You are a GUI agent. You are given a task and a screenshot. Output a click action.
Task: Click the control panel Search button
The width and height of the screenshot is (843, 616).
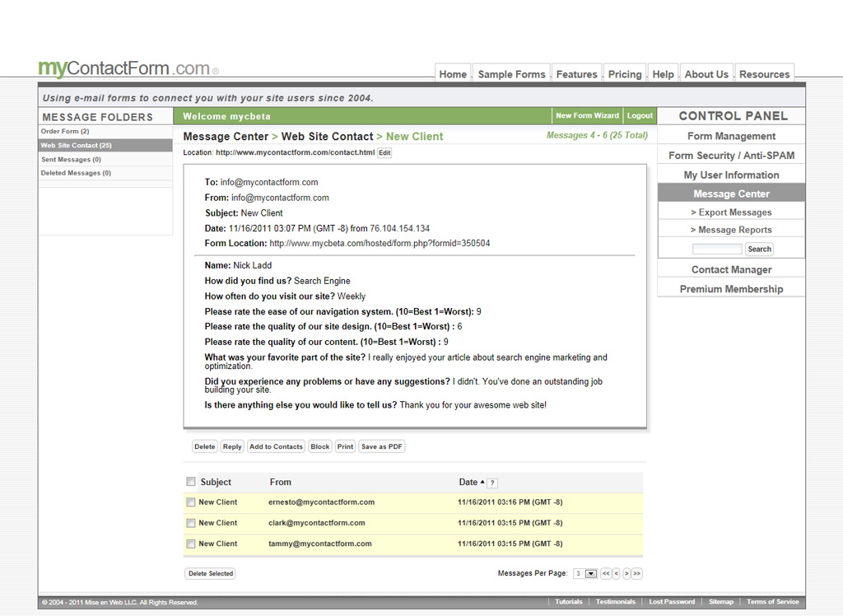coord(759,249)
